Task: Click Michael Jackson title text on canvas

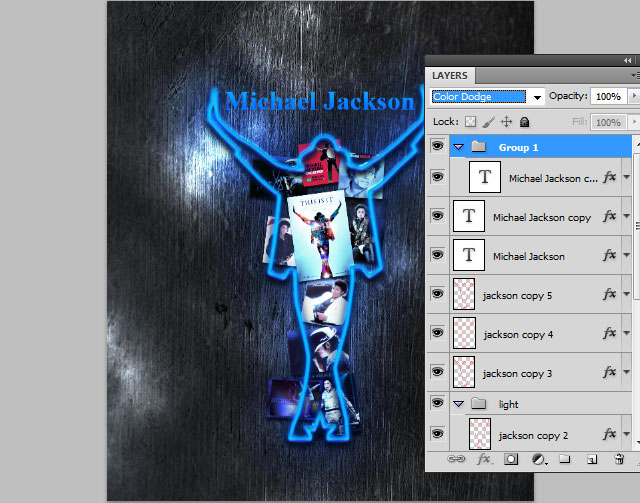Action: pos(320,101)
